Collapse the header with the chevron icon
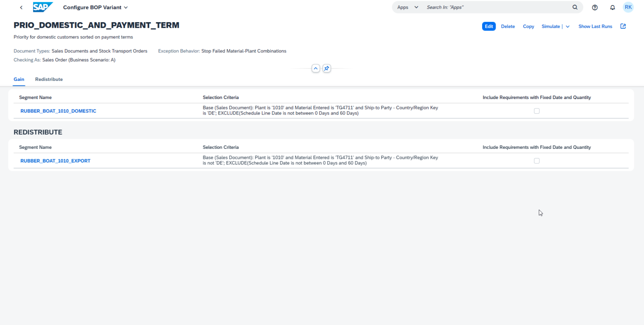This screenshot has height=325, width=644. click(x=316, y=68)
